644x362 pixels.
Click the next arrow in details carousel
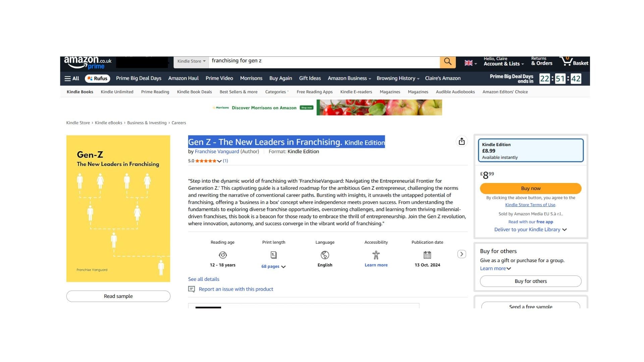tap(462, 254)
